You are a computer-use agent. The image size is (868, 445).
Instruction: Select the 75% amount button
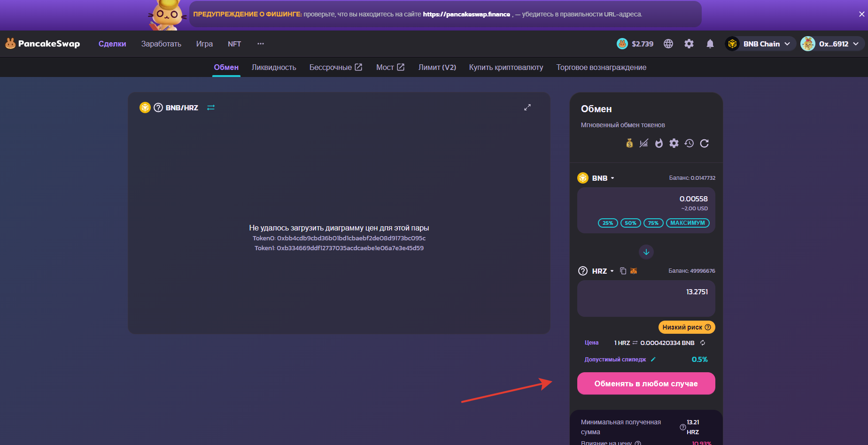coord(653,223)
